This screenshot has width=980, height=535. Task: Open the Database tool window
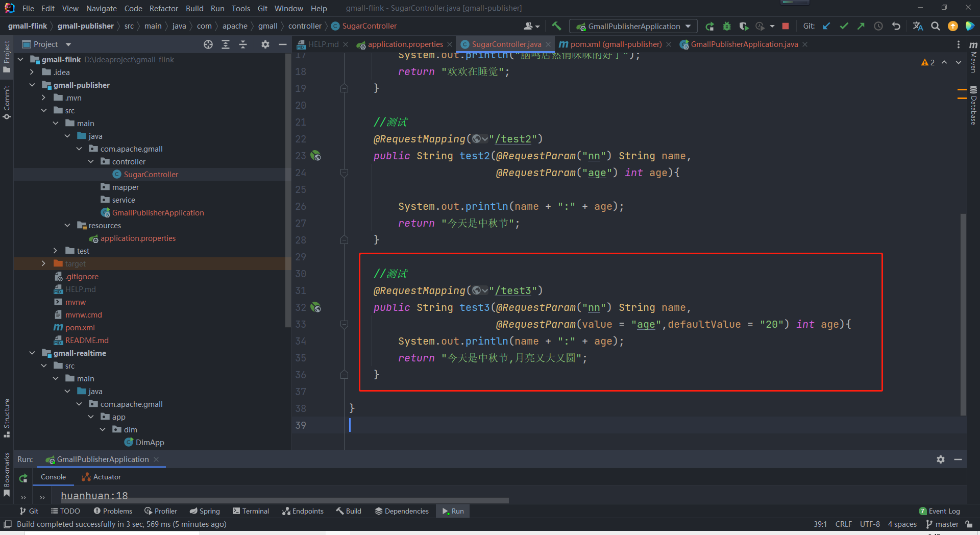click(973, 105)
